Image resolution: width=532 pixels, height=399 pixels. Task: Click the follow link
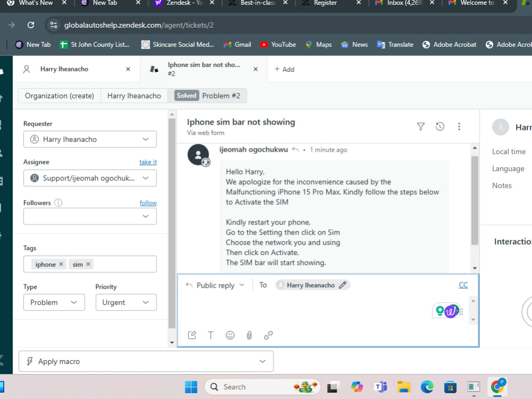148,203
